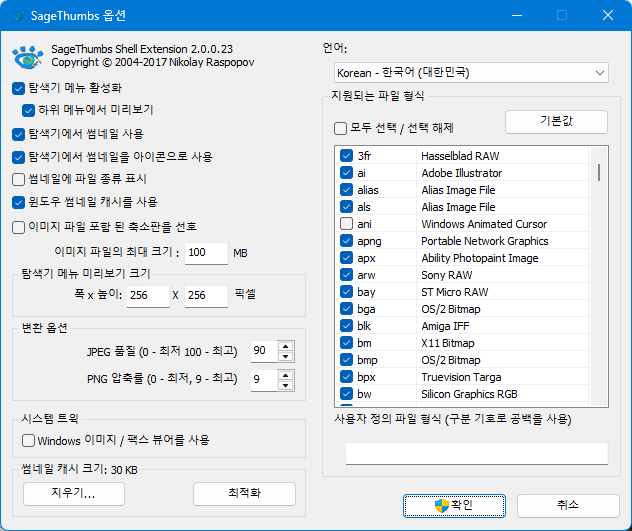Toggle 탐색기에서 썸네일 사용 checkbox
632x531 pixels.
19,134
